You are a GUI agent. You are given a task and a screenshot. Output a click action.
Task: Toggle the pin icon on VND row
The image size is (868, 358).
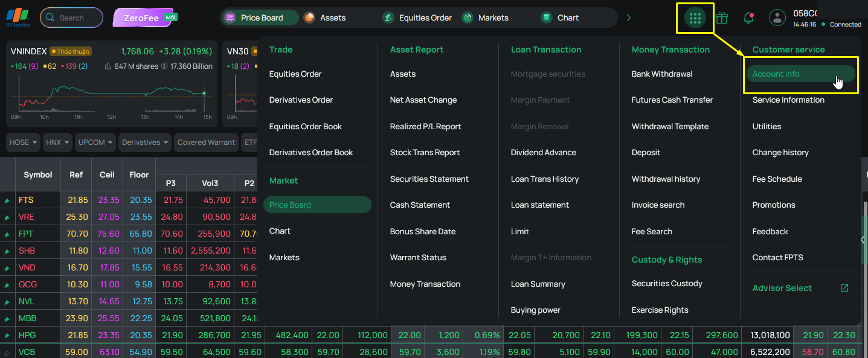[x=7, y=268]
